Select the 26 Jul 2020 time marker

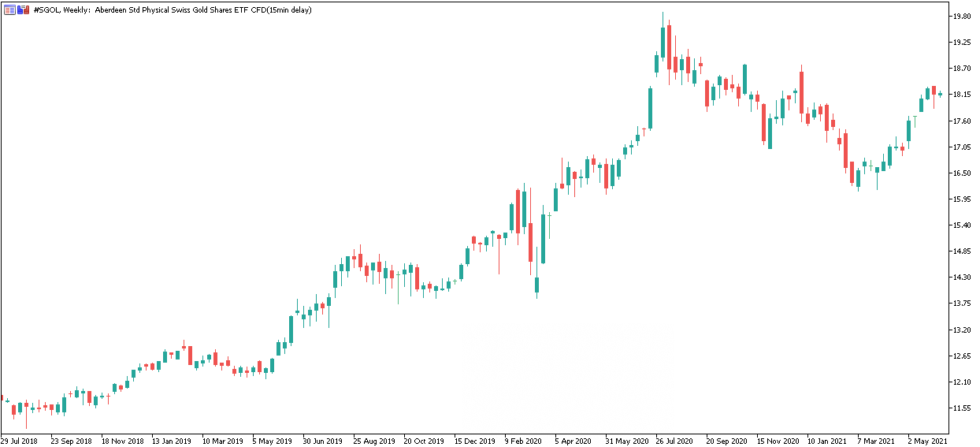tap(674, 441)
